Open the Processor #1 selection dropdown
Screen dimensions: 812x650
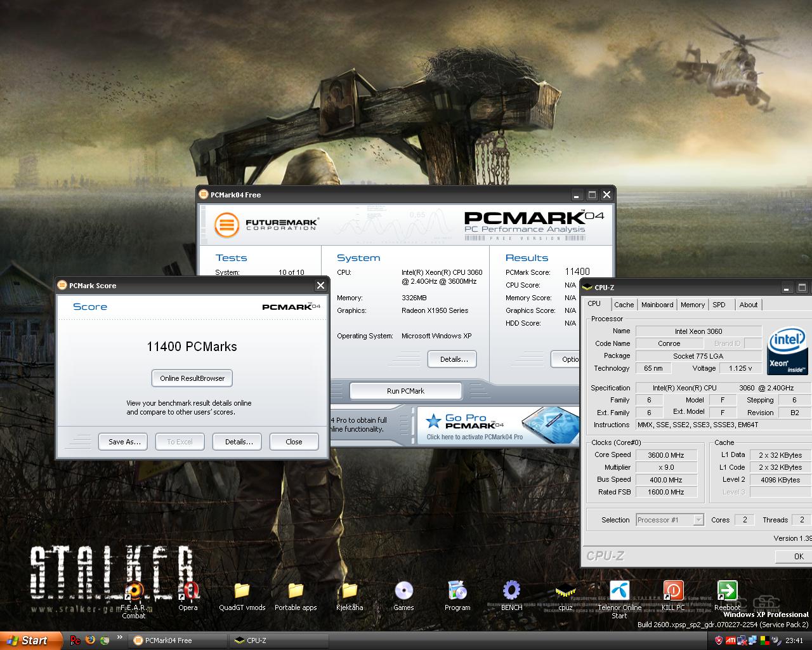coord(670,520)
